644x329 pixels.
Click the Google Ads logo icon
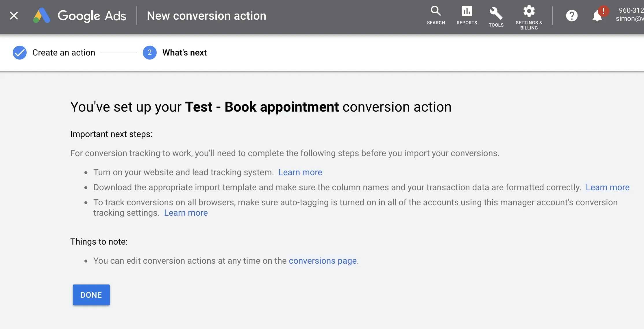tap(42, 16)
